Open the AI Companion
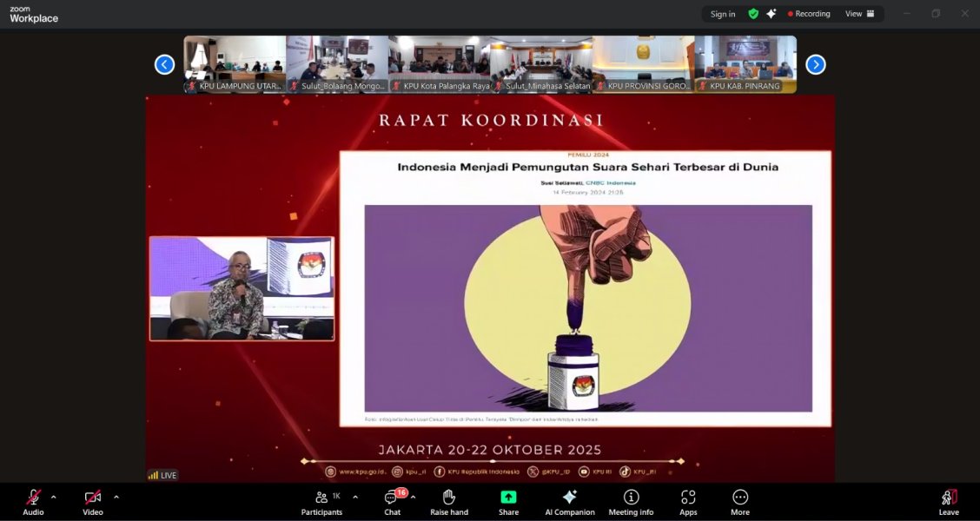The height and width of the screenshot is (521, 980). click(569, 500)
